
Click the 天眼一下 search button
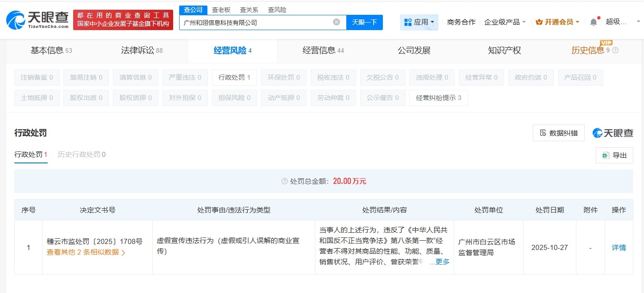tap(365, 22)
